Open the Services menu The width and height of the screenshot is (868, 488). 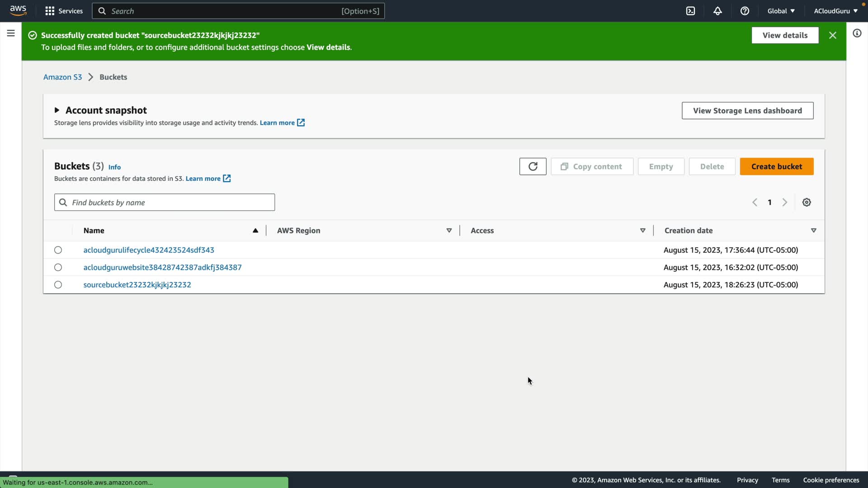coord(64,11)
